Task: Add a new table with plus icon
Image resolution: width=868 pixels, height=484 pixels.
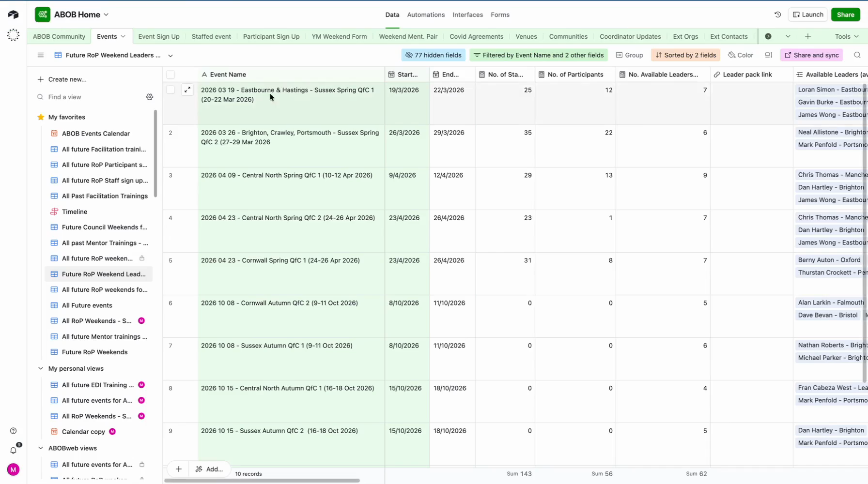Action: [x=807, y=36]
